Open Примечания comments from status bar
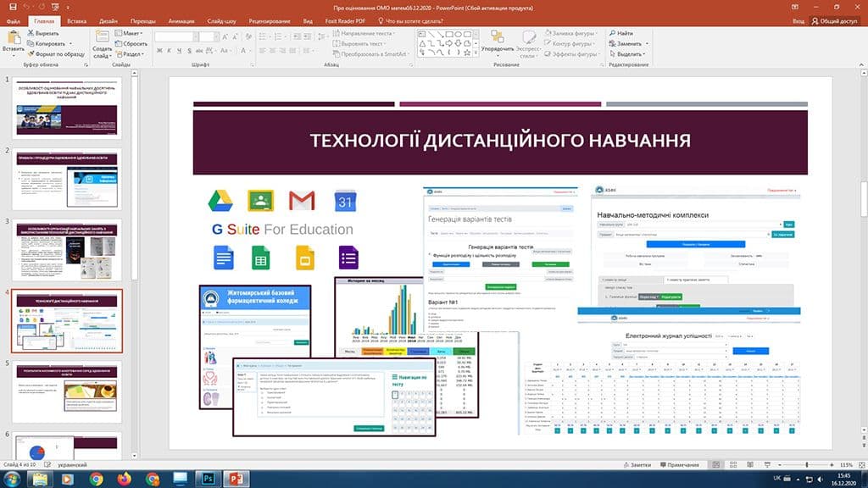This screenshot has height=488, width=868. [x=679, y=465]
